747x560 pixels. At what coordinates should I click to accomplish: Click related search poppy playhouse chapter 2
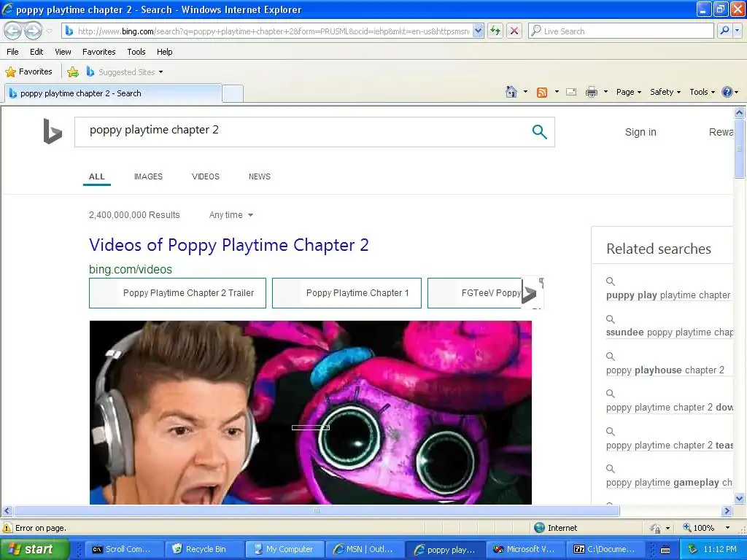(x=665, y=370)
